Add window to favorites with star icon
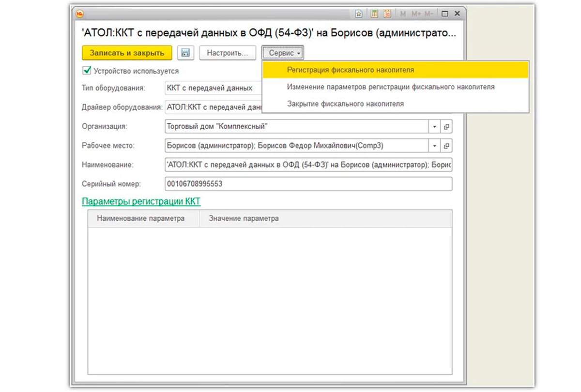The width and height of the screenshot is (581, 392). pos(359,14)
